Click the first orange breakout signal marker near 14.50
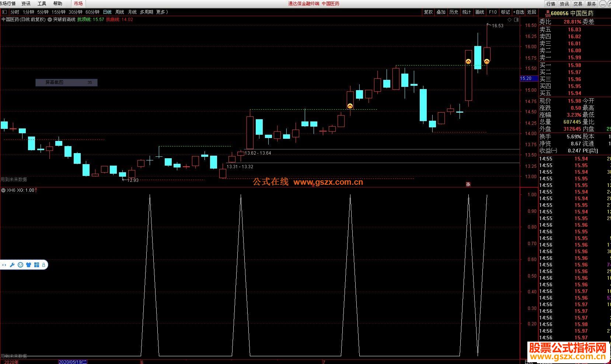The image size is (611, 364). [x=350, y=106]
